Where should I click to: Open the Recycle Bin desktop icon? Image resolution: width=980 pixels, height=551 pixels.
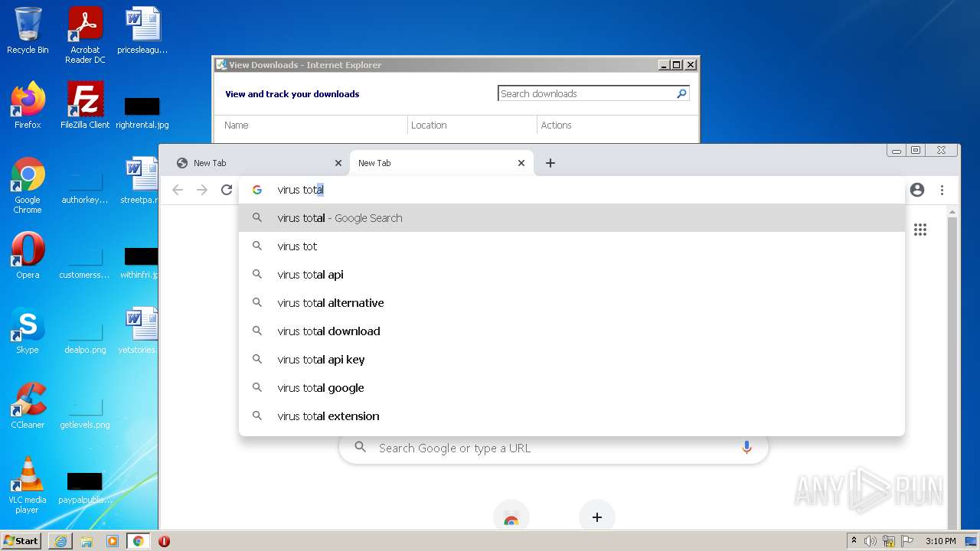tap(28, 31)
